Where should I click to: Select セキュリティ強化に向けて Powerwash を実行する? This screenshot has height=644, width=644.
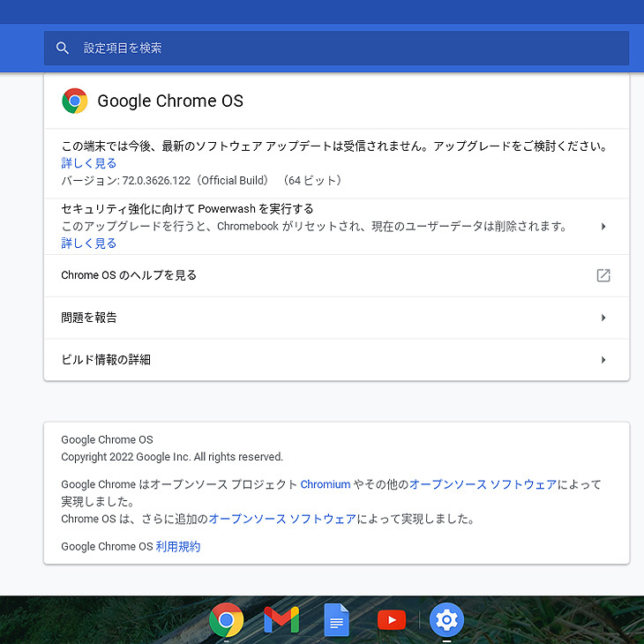[x=187, y=209]
